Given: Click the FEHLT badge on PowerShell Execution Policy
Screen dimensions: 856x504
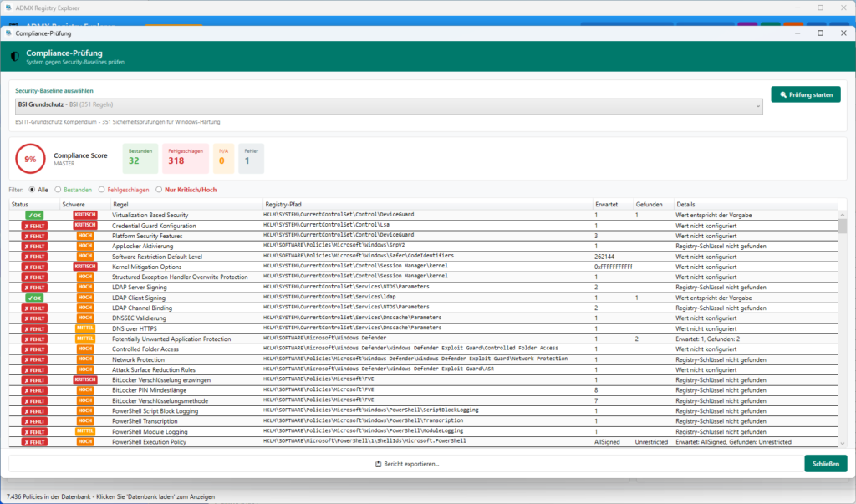Looking at the screenshot, I should point(33,440).
